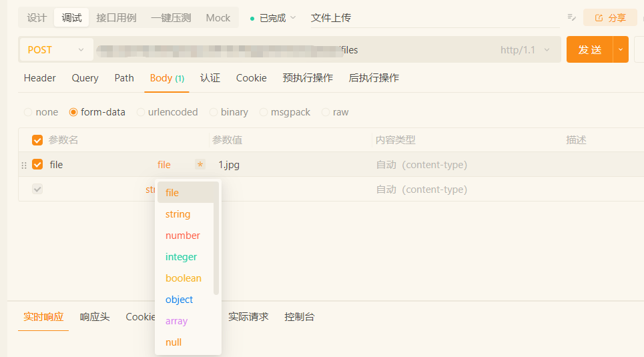644x357 pixels.
Task: Open the Cookie request tab
Action: point(252,78)
